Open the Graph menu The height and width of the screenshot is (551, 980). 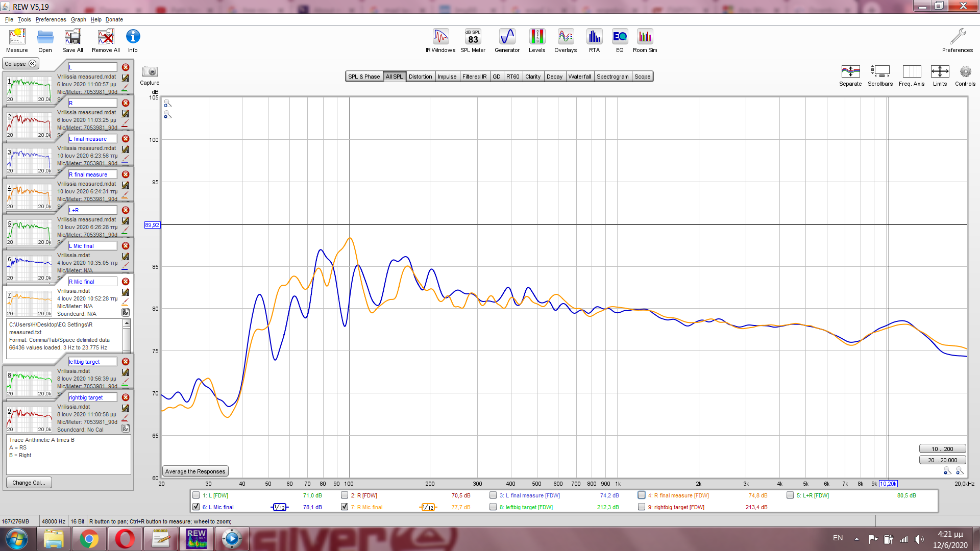point(78,19)
